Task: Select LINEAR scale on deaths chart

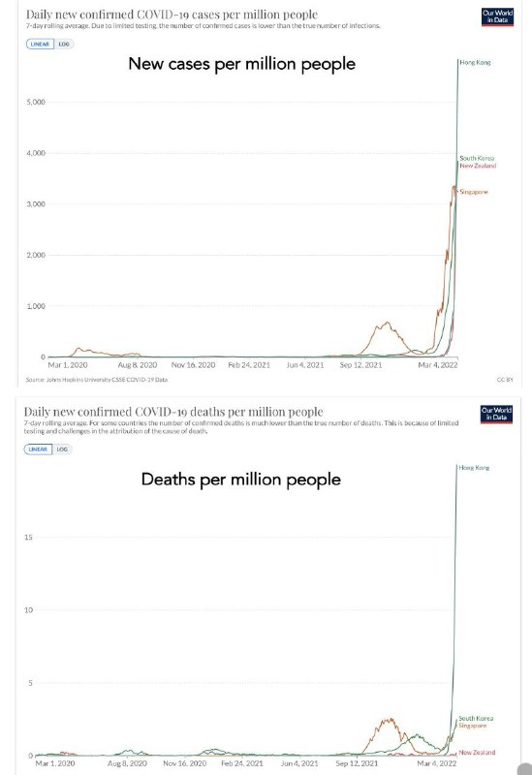Action: click(x=38, y=449)
